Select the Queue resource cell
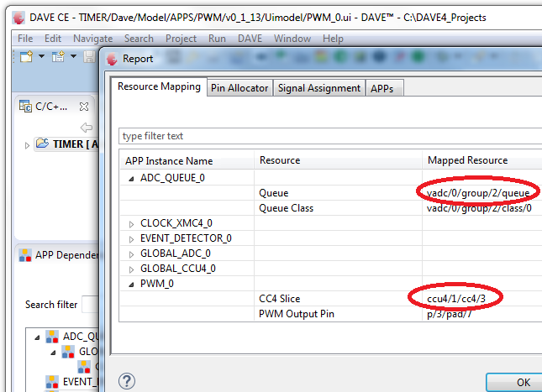This screenshot has width=542, height=392. coord(274,193)
